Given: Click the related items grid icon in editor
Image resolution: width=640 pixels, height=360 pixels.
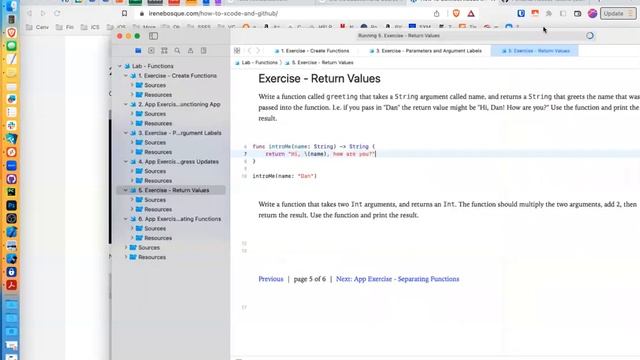Looking at the screenshot, I should pyautogui.click(x=237, y=51).
